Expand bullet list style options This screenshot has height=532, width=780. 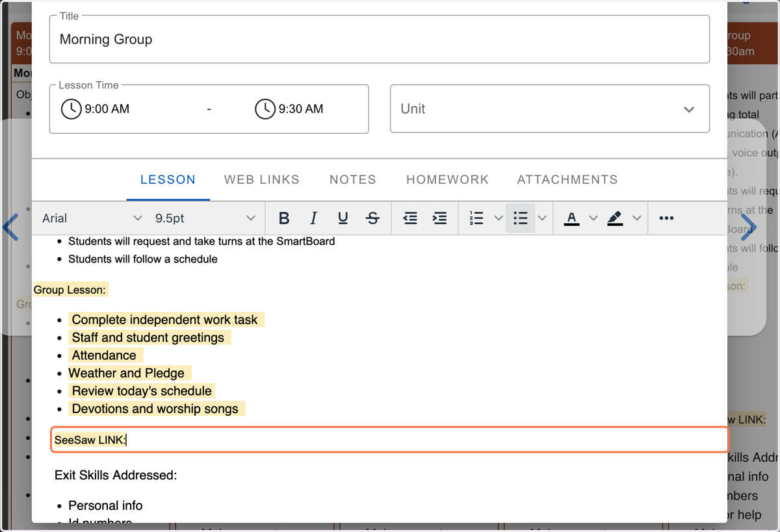542,218
